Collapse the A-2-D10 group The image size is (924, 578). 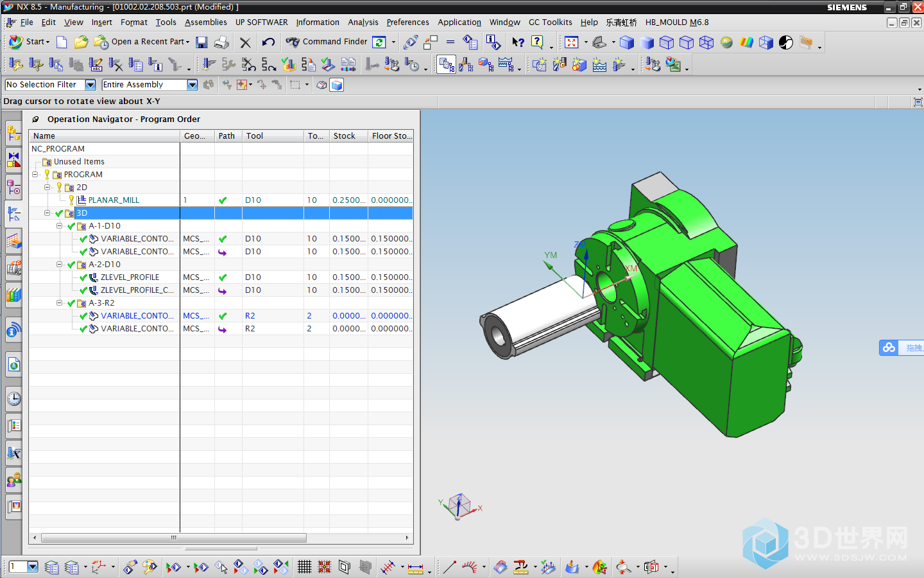pyautogui.click(x=59, y=264)
